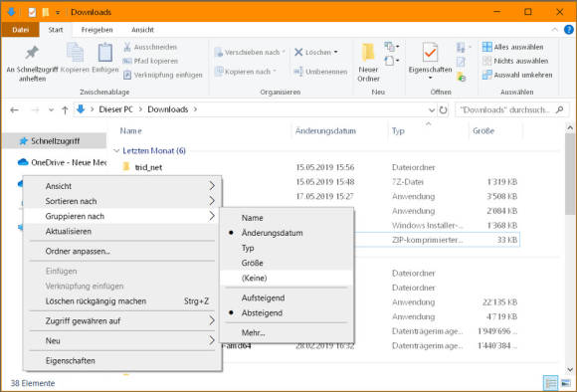Image resolution: width=577 pixels, height=392 pixels.
Task: Open Kopieren nach dropdown
Action: pos(275,72)
